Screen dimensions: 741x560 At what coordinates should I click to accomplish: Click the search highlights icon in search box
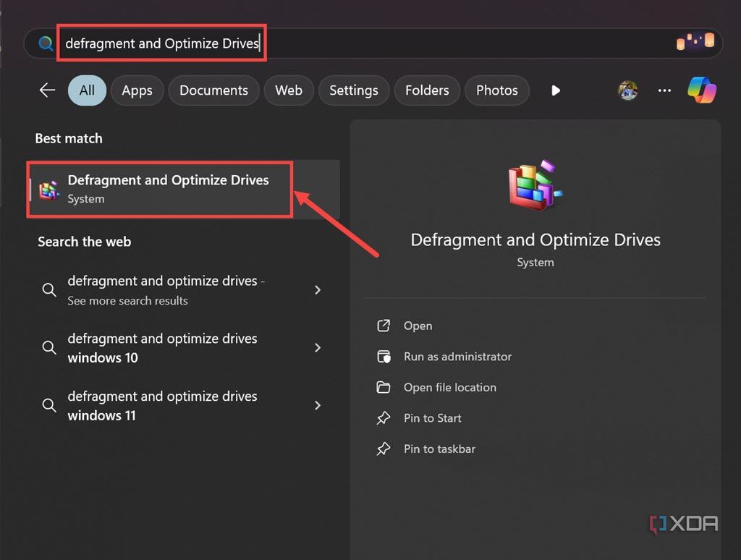(695, 42)
